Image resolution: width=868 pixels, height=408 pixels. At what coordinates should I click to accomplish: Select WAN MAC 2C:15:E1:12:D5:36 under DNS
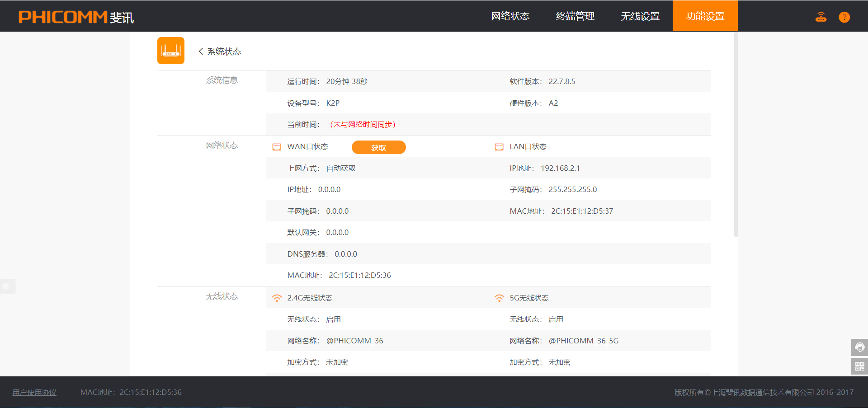click(x=360, y=275)
